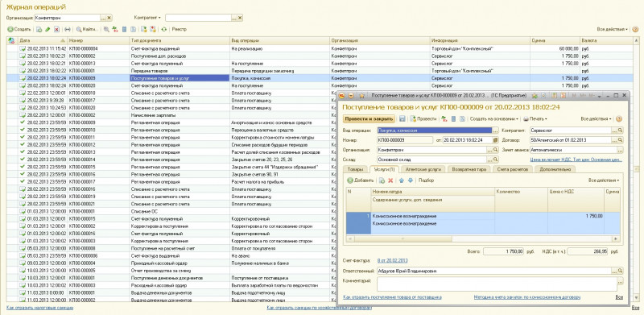Open link Как отразить санкции по хозяйственным договорам
The image size is (644, 315).
click(319, 308)
